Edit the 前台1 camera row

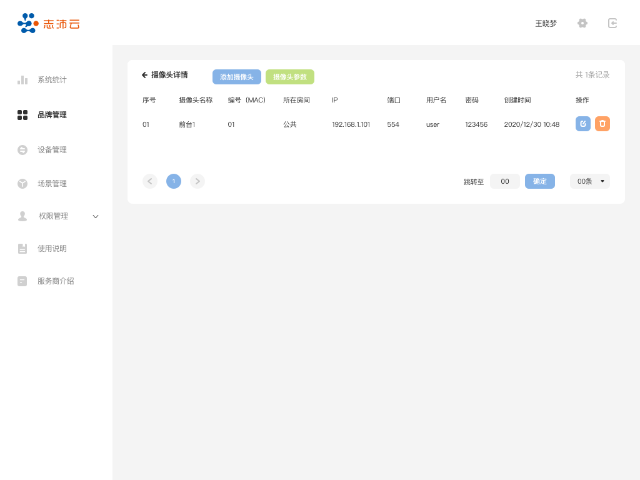pos(583,124)
